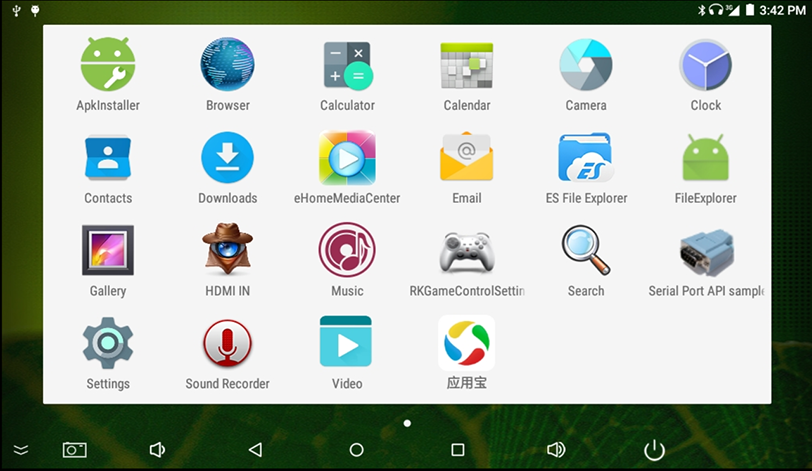The height and width of the screenshot is (471, 812).
Task: Open the Clock app
Action: point(705,66)
